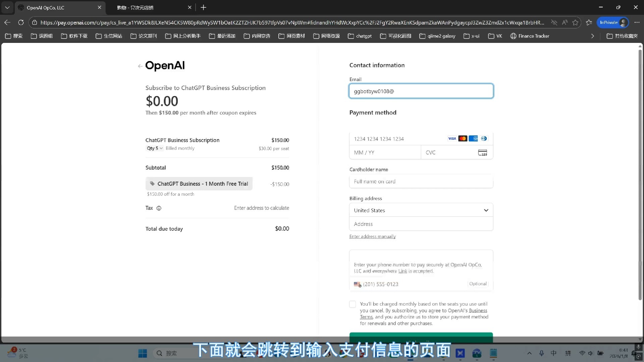Screen dimensions: 644x362
Task: Open browser settings three-dot menu
Action: pyautogui.click(x=637, y=22)
